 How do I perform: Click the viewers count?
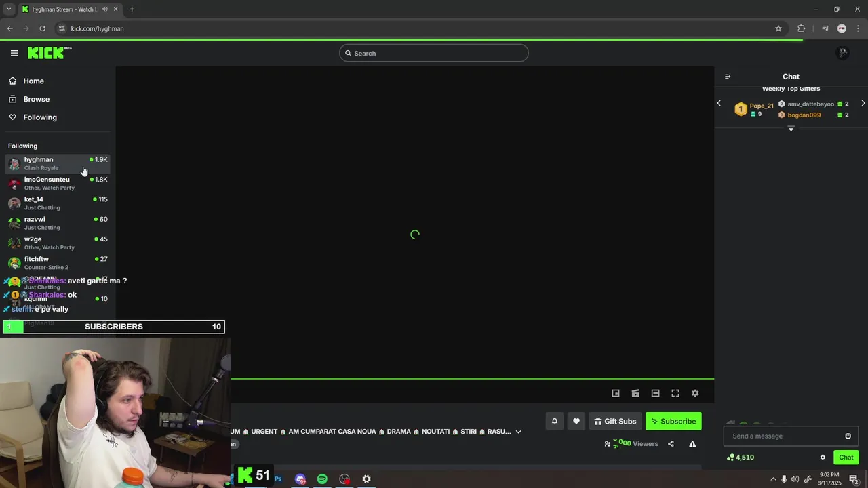(631, 443)
